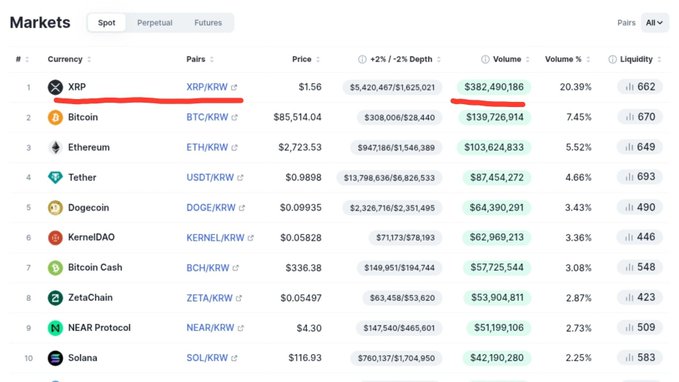The width and height of the screenshot is (679, 382).
Task: Sort the table by the Pairs column
Action: click(200, 59)
